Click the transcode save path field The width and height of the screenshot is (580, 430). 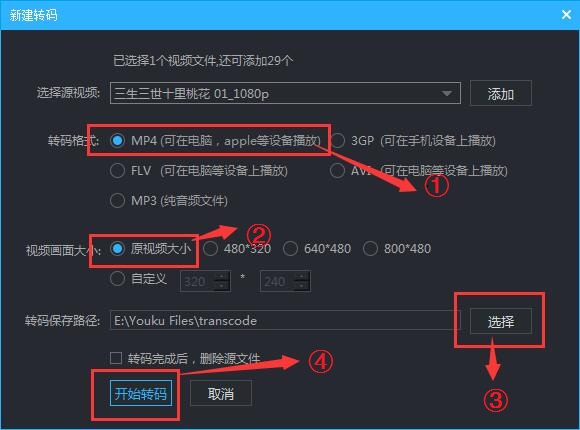[285, 320]
